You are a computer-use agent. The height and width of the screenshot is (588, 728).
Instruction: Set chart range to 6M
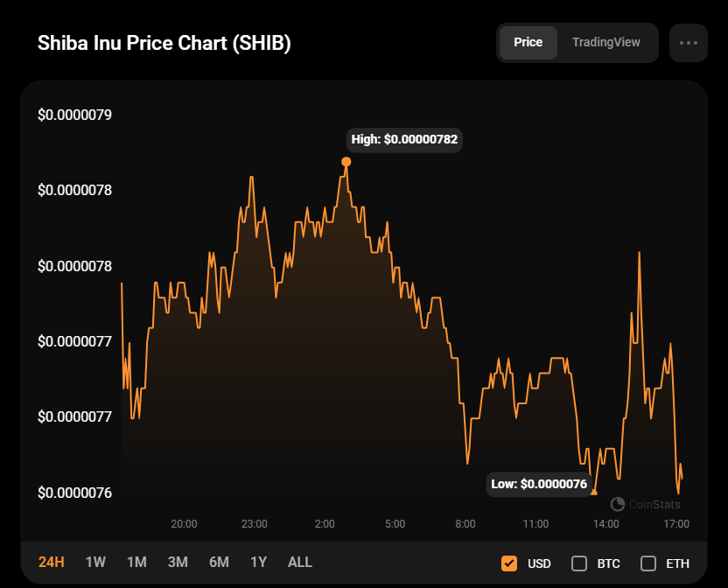(219, 562)
